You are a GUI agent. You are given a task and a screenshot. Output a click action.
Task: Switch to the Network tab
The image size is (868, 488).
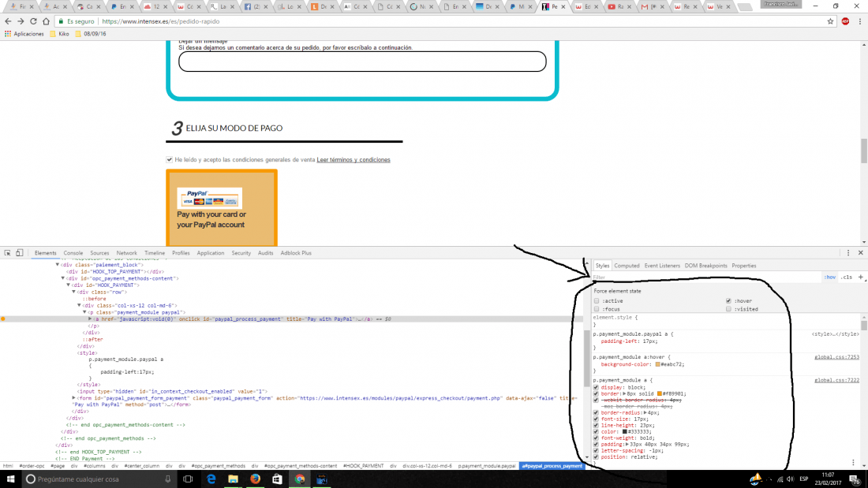126,253
